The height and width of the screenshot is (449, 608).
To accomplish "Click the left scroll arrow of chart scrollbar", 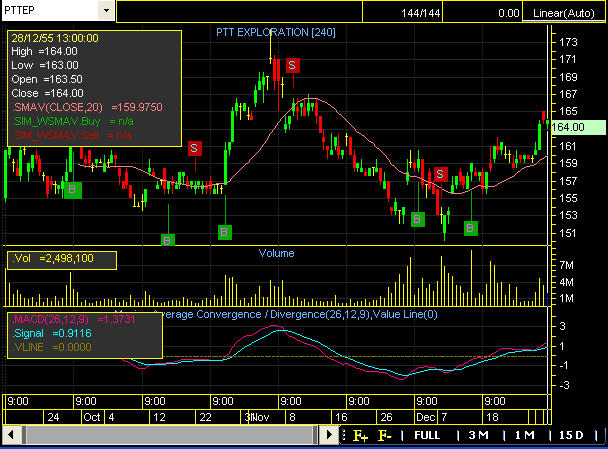I will tap(10, 435).
